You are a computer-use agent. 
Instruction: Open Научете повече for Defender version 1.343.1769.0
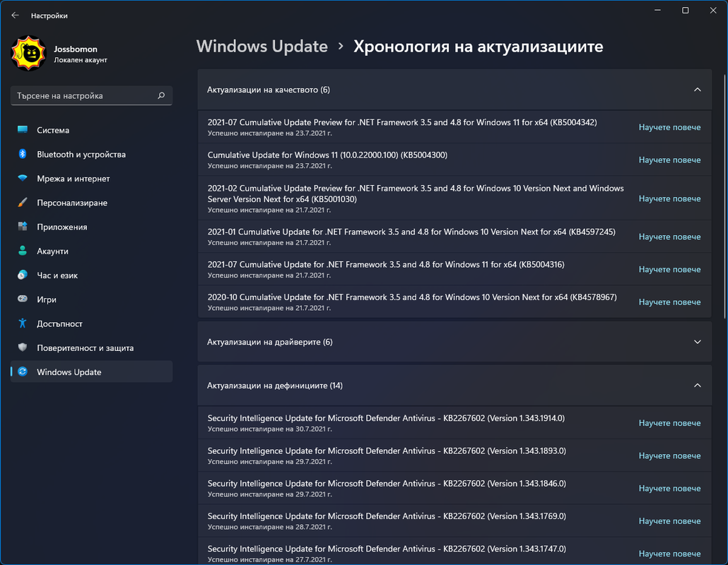669,521
